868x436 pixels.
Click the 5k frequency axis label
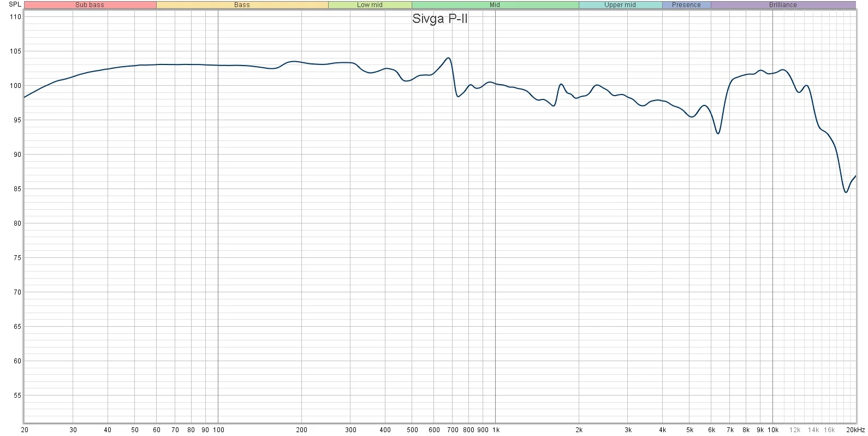point(690,430)
